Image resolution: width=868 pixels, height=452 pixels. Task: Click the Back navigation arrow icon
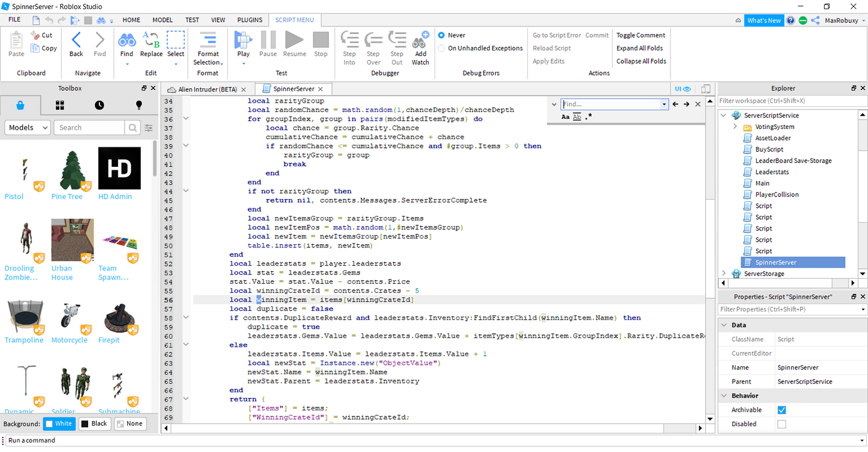76,40
